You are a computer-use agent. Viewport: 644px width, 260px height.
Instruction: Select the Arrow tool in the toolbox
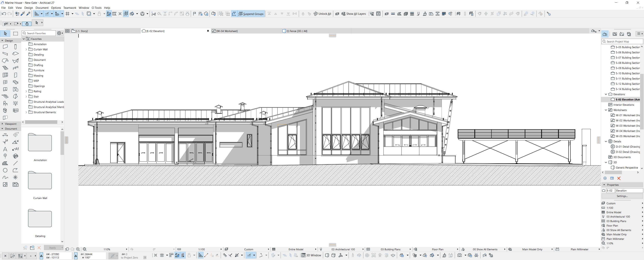(5, 33)
